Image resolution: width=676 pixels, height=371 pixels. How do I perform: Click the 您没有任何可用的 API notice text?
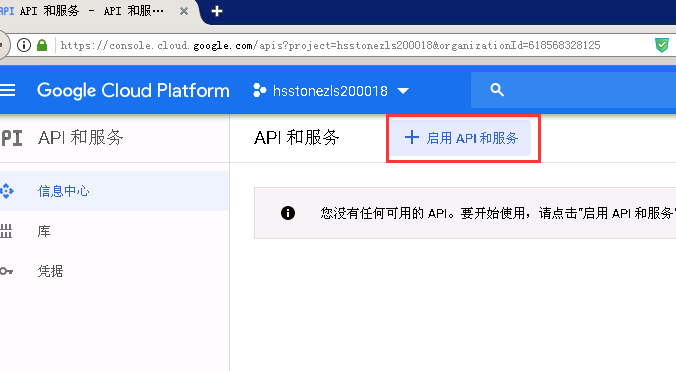point(498,213)
